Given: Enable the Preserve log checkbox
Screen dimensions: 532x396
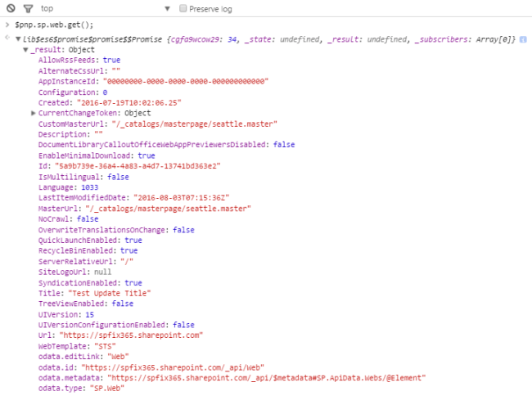Looking at the screenshot, I should click(183, 8).
